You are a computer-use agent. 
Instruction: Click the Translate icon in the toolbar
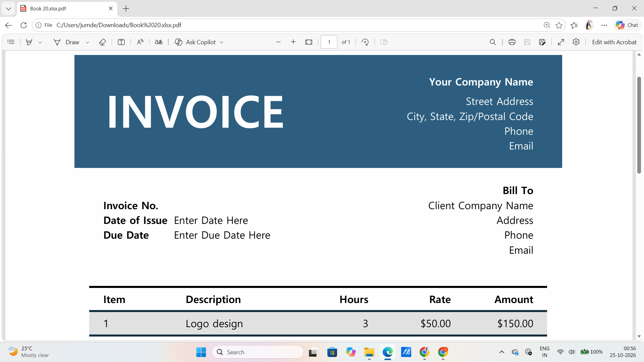[x=159, y=42]
